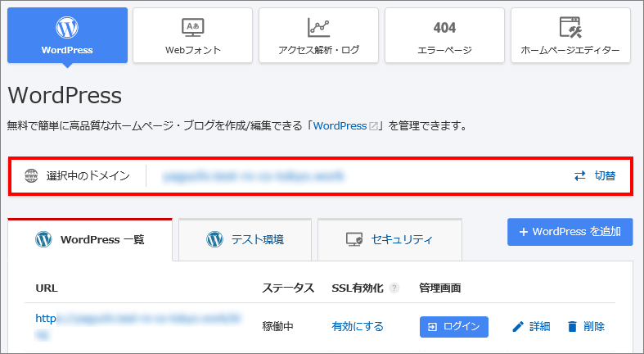This screenshot has width=644, height=354.
Task: Click the 稼働中 status text
Action: (277, 326)
